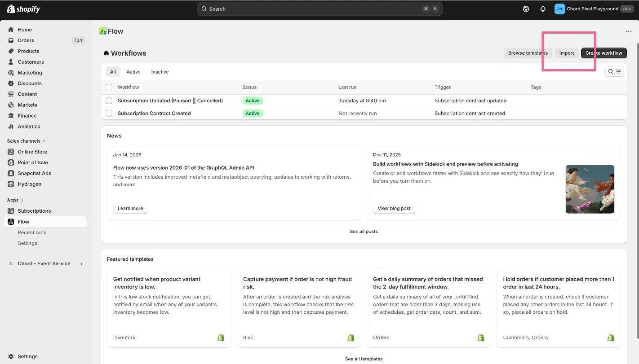Open Hydrogen channel
Image resolution: width=639 pixels, height=364 pixels.
(30, 184)
